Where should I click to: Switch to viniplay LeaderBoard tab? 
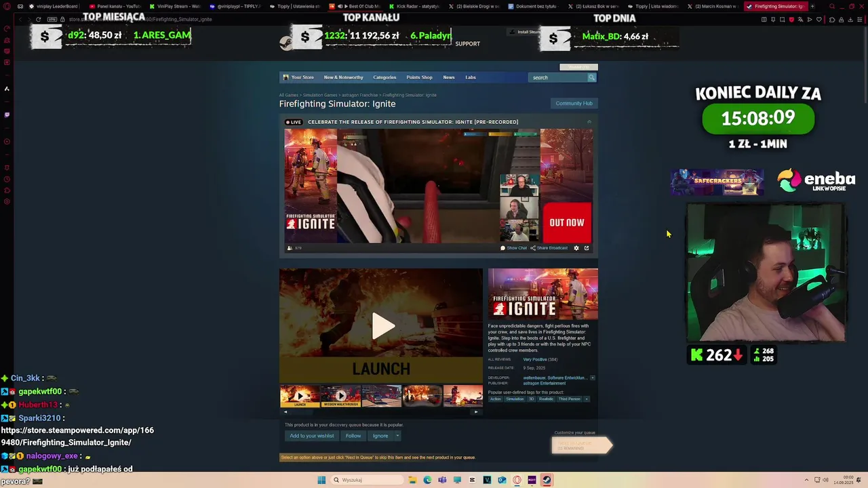[53, 6]
